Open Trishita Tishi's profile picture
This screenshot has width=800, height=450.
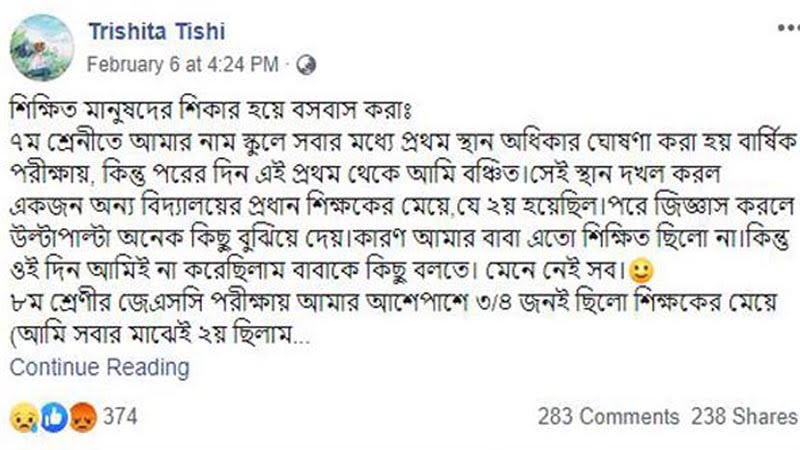pos(42,47)
